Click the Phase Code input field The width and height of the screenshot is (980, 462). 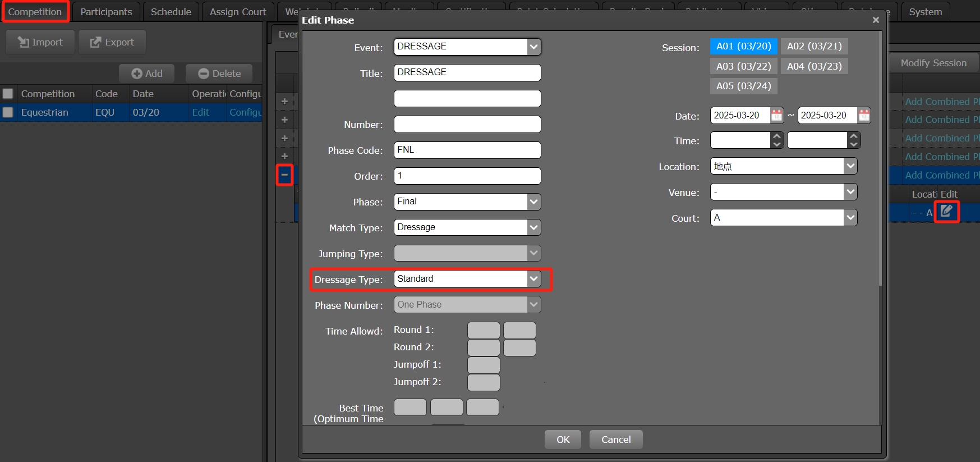(467, 150)
